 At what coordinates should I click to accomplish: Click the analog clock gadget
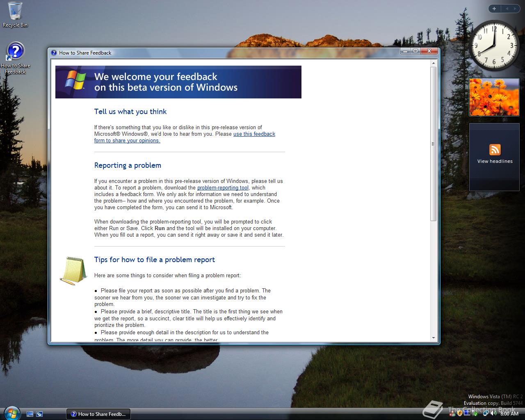point(494,45)
